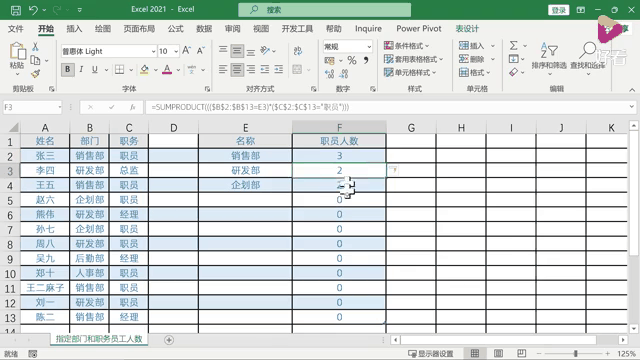Screen dimensions: 640x360
Task: Click the Decrease Indent icon
Action: click(x=264, y=69)
